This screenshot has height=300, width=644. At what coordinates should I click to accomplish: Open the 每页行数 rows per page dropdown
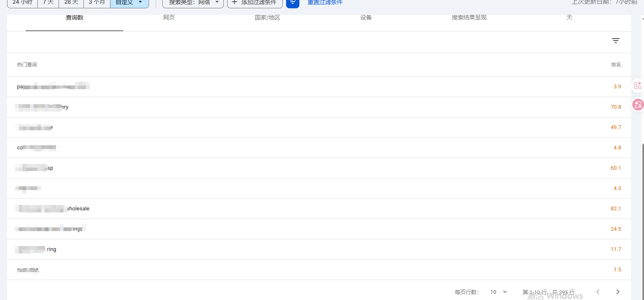click(x=499, y=292)
